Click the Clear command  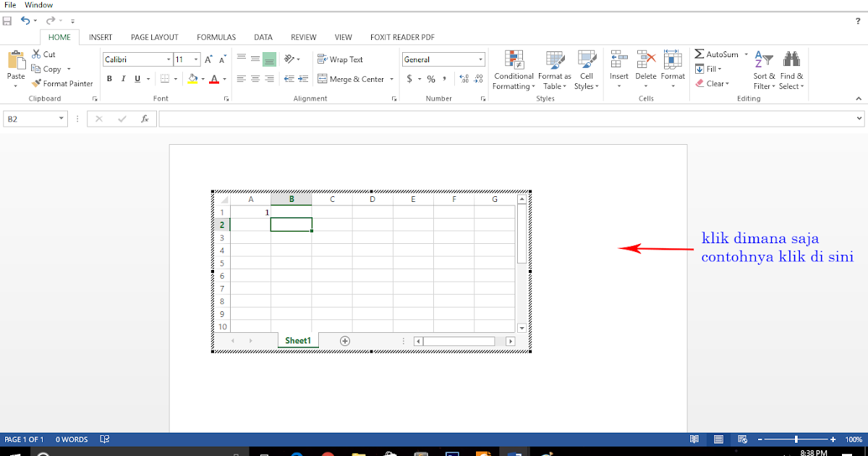point(713,83)
